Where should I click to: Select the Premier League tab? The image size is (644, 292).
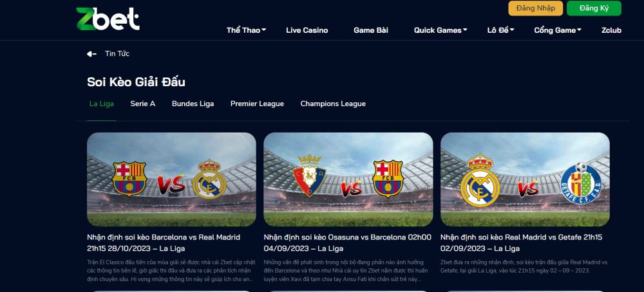tap(257, 104)
